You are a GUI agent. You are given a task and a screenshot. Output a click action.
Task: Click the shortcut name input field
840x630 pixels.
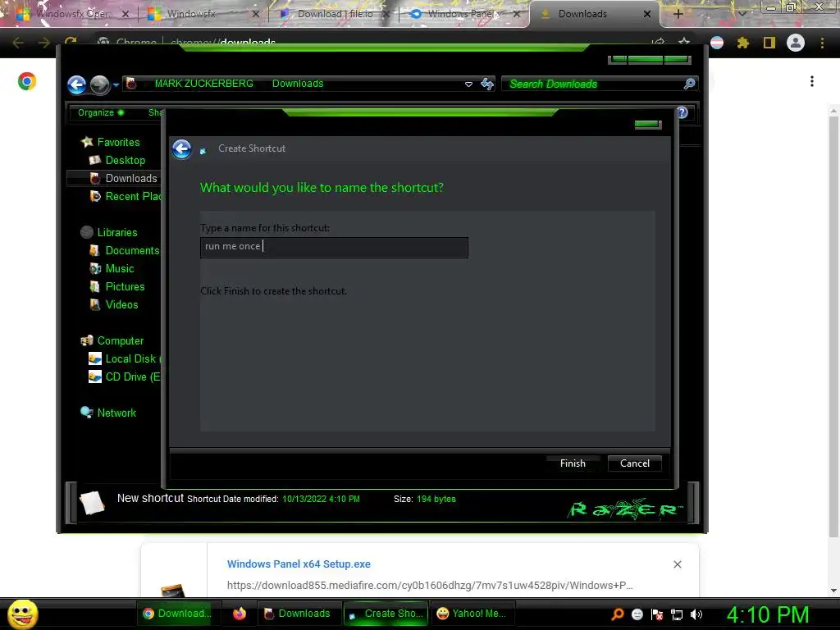pyautogui.click(x=334, y=247)
